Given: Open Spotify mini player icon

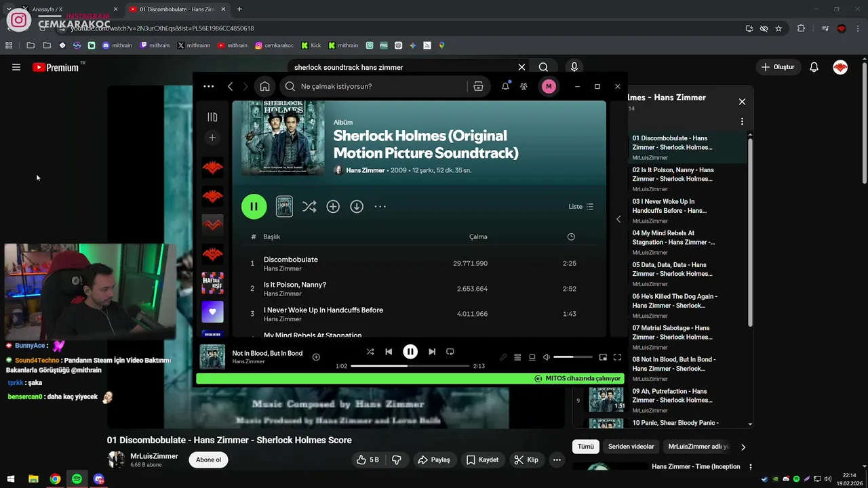Looking at the screenshot, I should [x=603, y=357].
